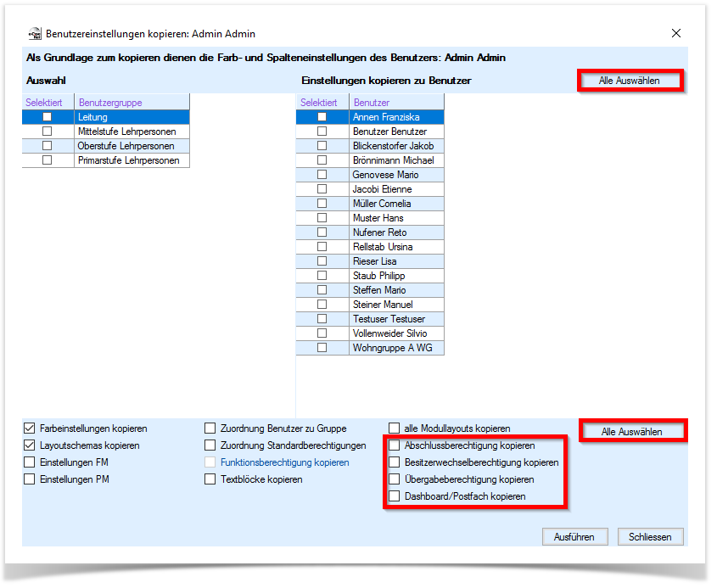717x588 pixels.
Task: Select user checkbox for Jacobi Etienne
Action: (x=322, y=189)
